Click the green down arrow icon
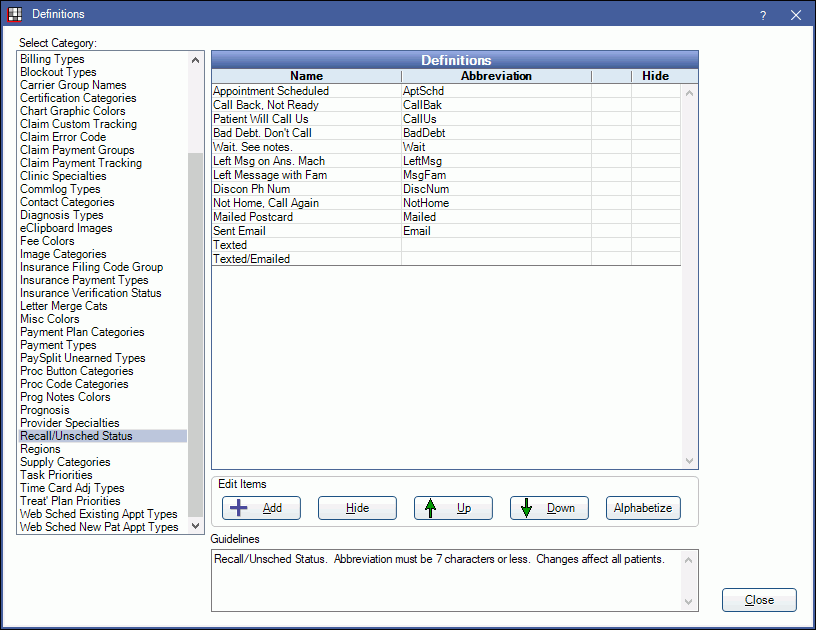The image size is (816, 630). click(x=526, y=508)
